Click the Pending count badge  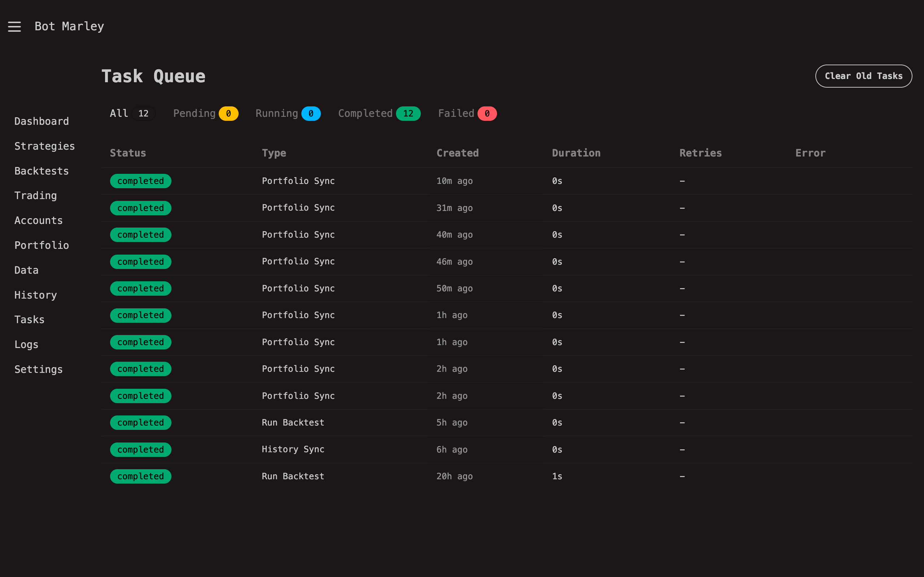coord(229,113)
